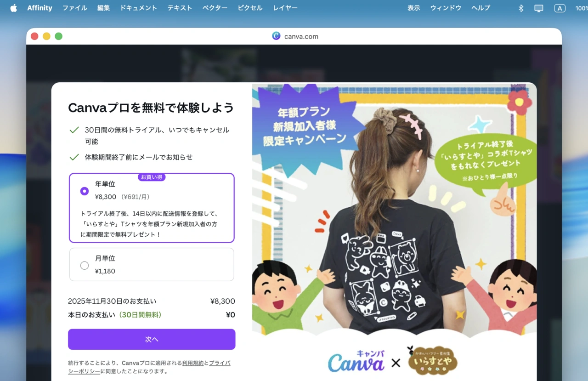Click the screen mirroring display icon
This screenshot has width=588, height=381.
click(539, 8)
